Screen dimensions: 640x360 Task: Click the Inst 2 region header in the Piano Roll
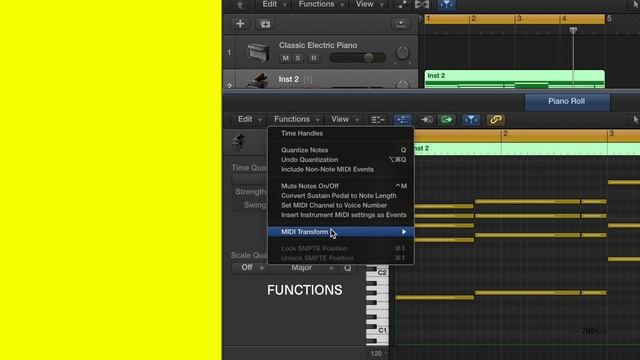point(527,149)
